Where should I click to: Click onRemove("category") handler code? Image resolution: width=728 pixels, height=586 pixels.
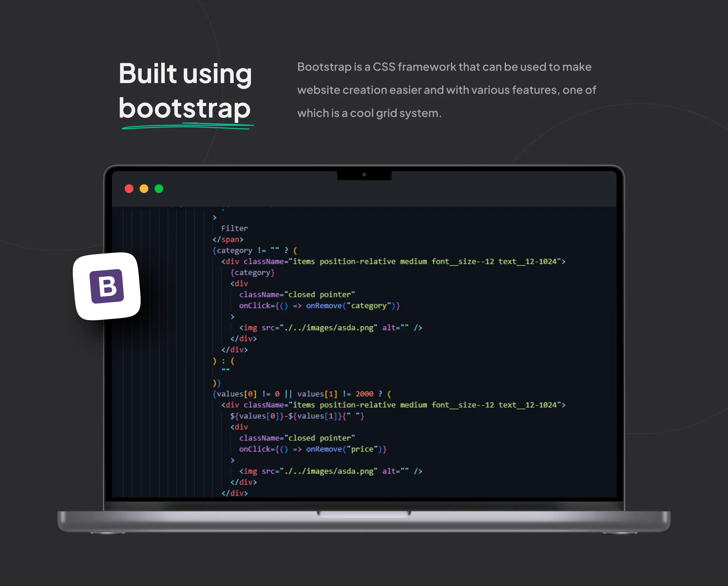pos(353,305)
